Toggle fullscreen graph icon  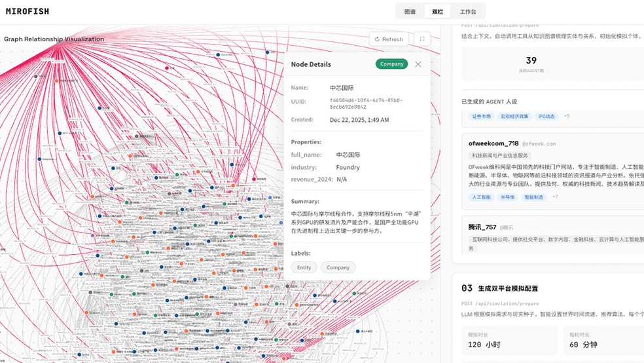(x=422, y=39)
